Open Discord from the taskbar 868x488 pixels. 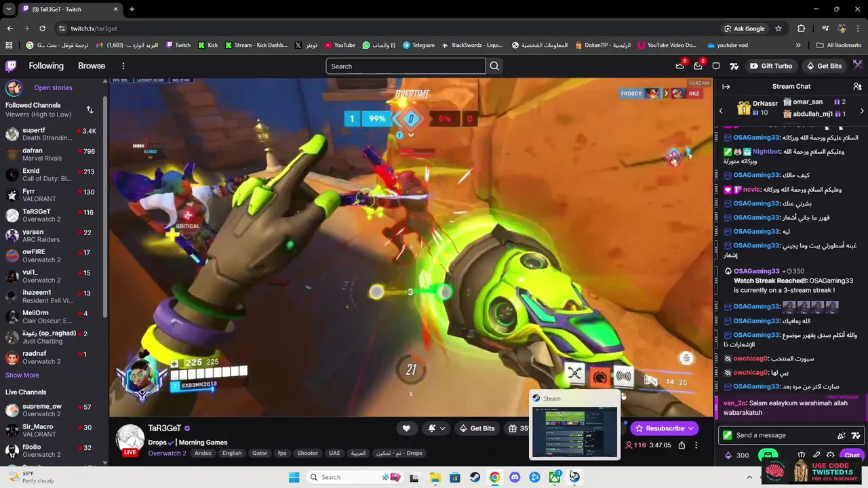[515, 477]
